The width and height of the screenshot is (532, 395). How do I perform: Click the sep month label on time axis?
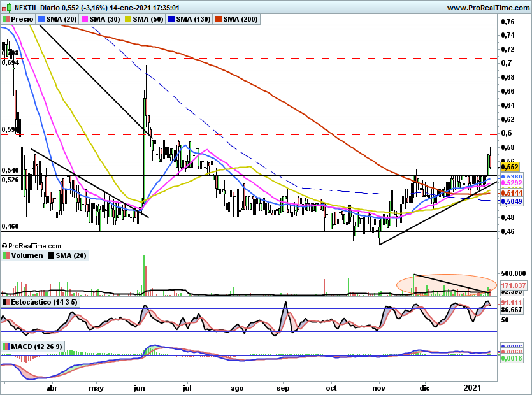(283, 388)
